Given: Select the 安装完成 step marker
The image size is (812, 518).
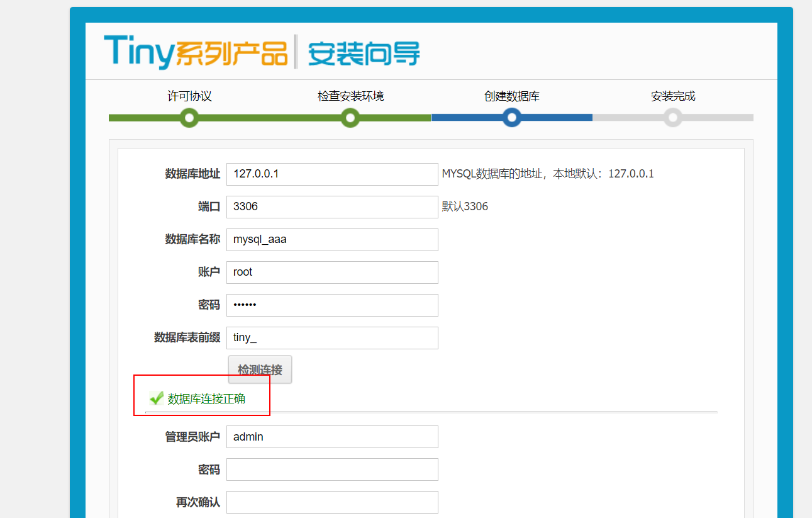Looking at the screenshot, I should point(673,118).
